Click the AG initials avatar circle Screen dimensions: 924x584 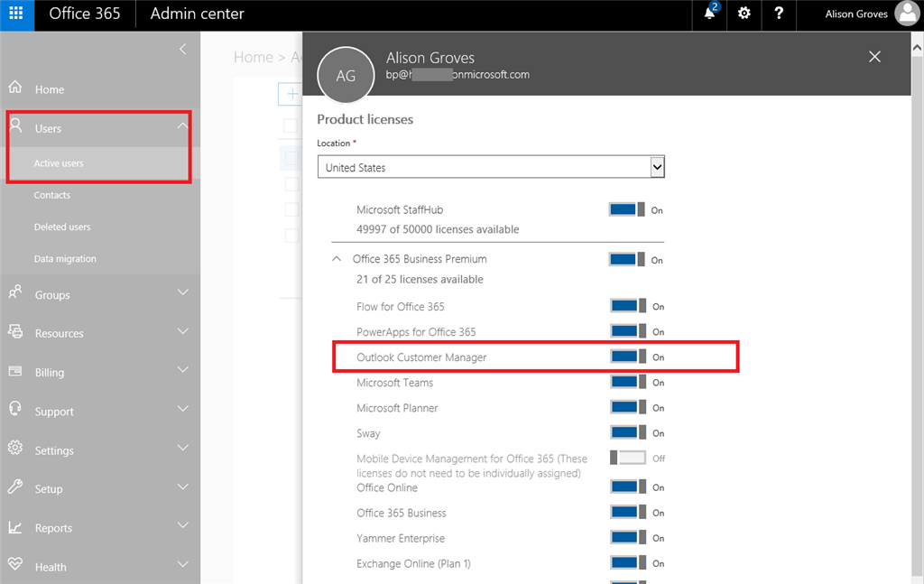(346, 75)
